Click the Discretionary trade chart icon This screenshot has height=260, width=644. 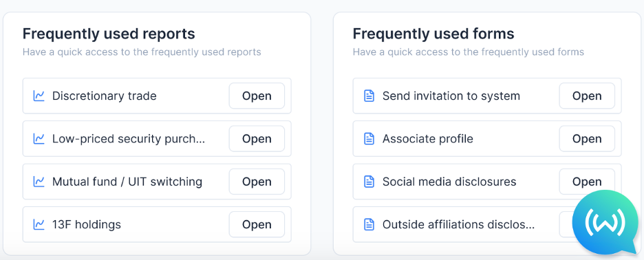(x=39, y=96)
